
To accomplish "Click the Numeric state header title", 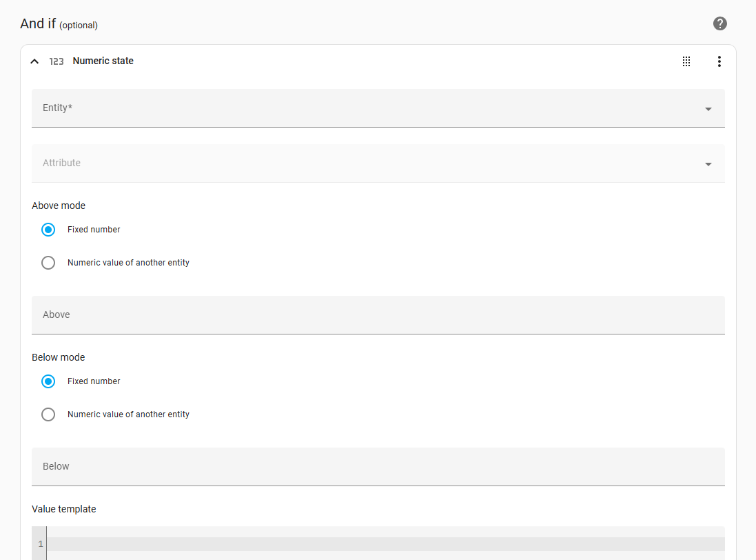I will point(103,61).
